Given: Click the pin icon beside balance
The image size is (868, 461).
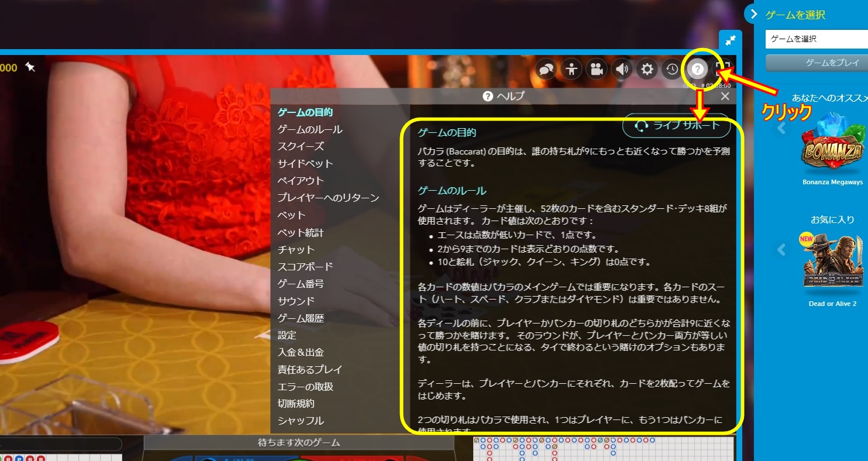Looking at the screenshot, I should (x=30, y=68).
